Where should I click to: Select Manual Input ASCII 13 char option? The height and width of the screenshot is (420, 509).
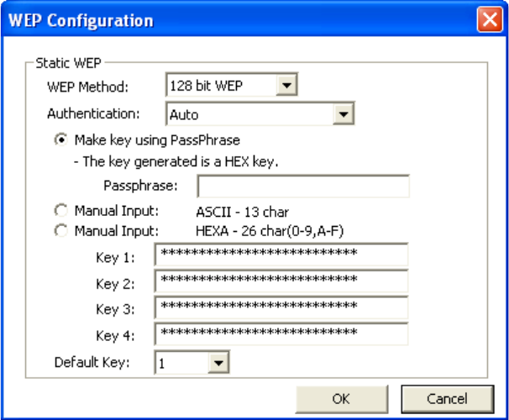click(x=61, y=211)
